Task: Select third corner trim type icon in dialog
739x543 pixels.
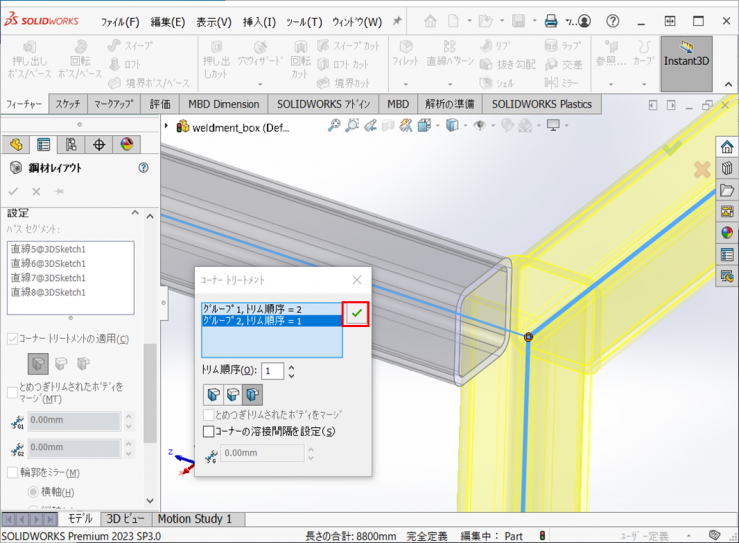Action: (254, 394)
